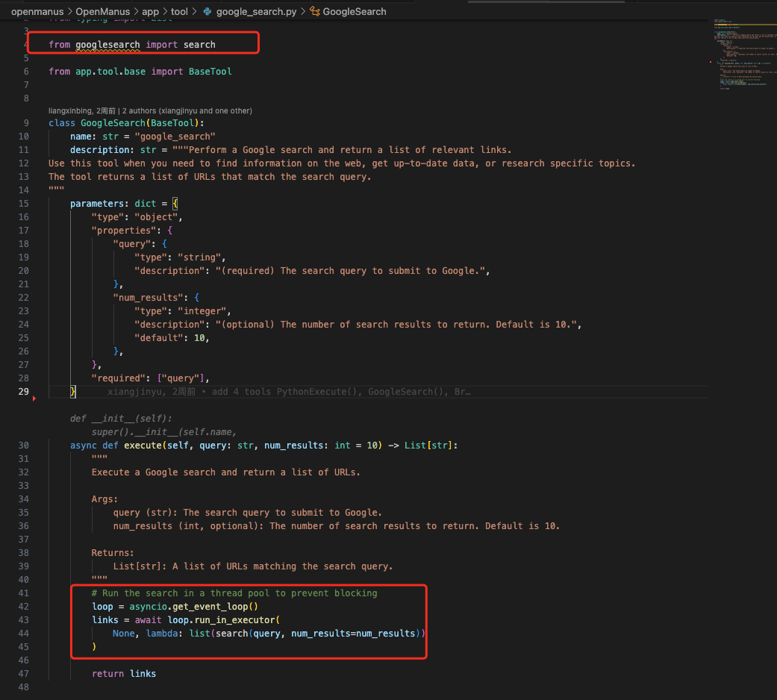Click the red error mark beside minimap
Image resolution: width=777 pixels, height=700 pixels.
pos(711,62)
